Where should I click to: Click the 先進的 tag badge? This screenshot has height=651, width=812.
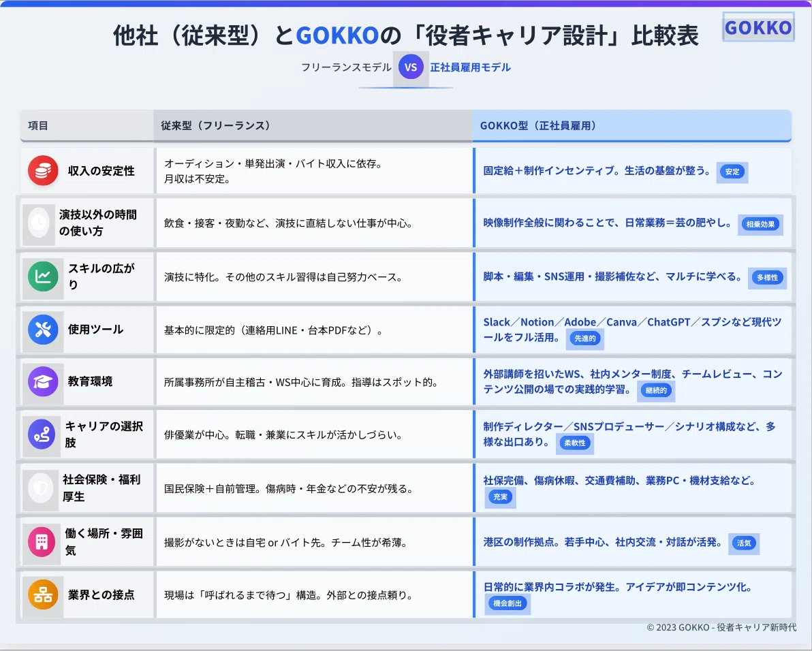[584, 338]
